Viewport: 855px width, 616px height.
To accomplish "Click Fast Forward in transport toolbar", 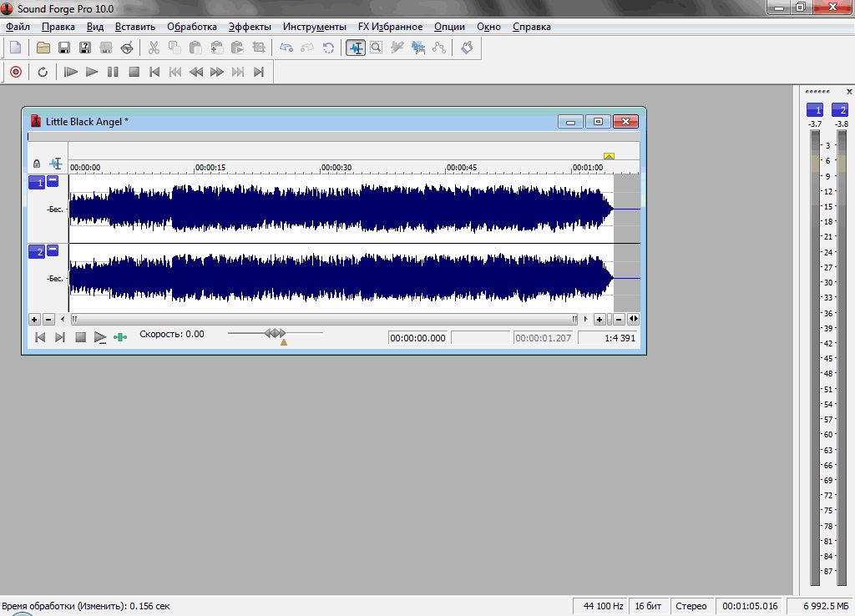I will 216,72.
